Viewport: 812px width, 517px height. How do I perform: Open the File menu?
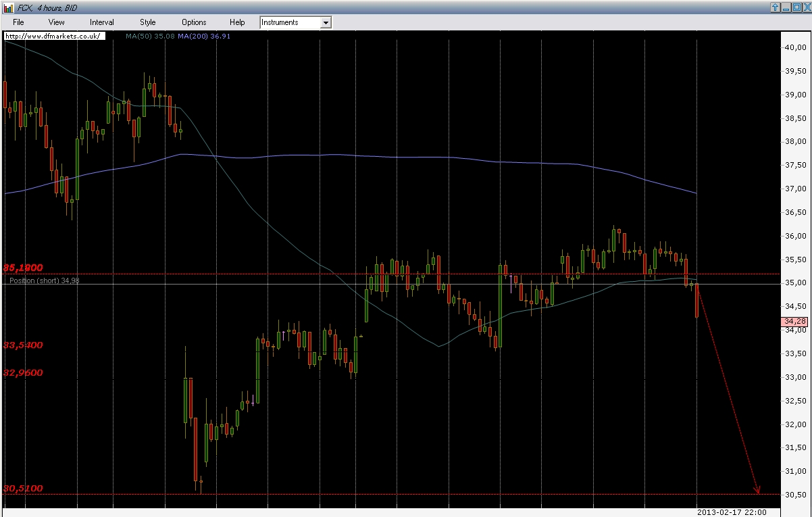(18, 22)
